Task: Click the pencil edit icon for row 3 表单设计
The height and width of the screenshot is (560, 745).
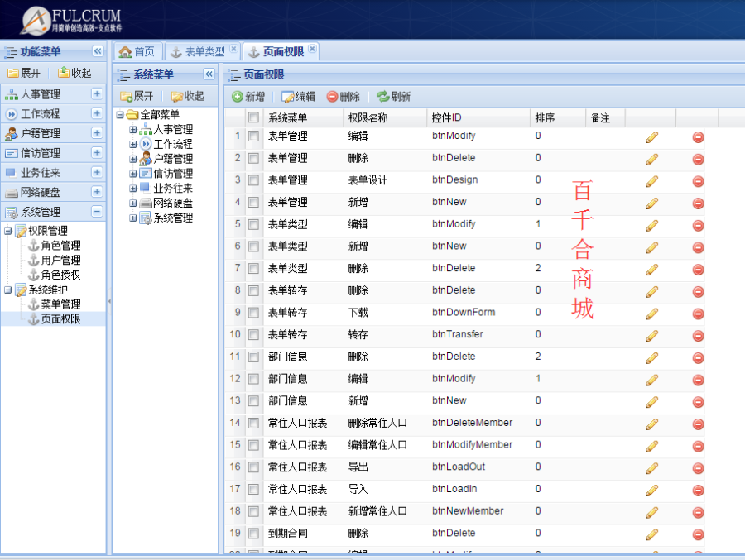Action: (652, 181)
